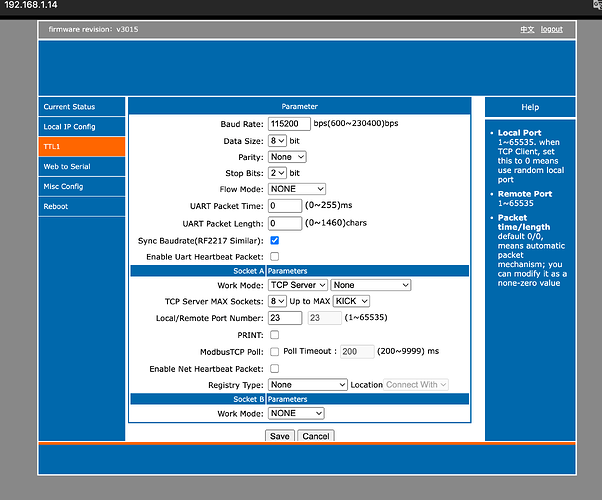
Task: Enable Uart Heartbeat Packet checkbox
Action: pyautogui.click(x=275, y=257)
